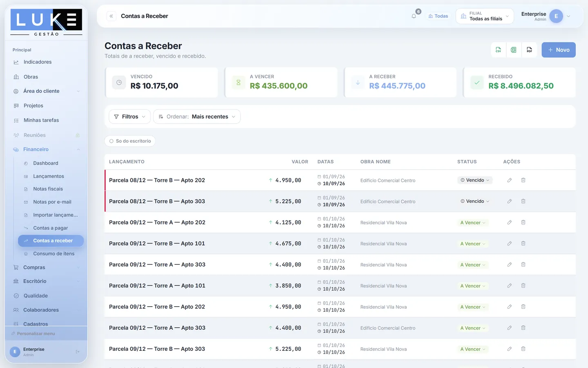Screen dimensions: 588x368
Task: Click the Recebido checkmark card icon
Action: pyautogui.click(x=477, y=83)
